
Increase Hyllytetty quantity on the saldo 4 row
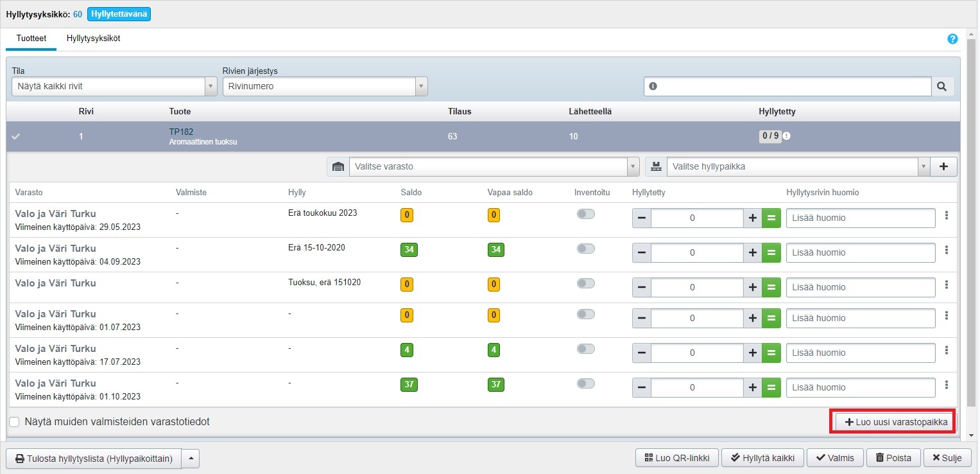click(x=753, y=353)
